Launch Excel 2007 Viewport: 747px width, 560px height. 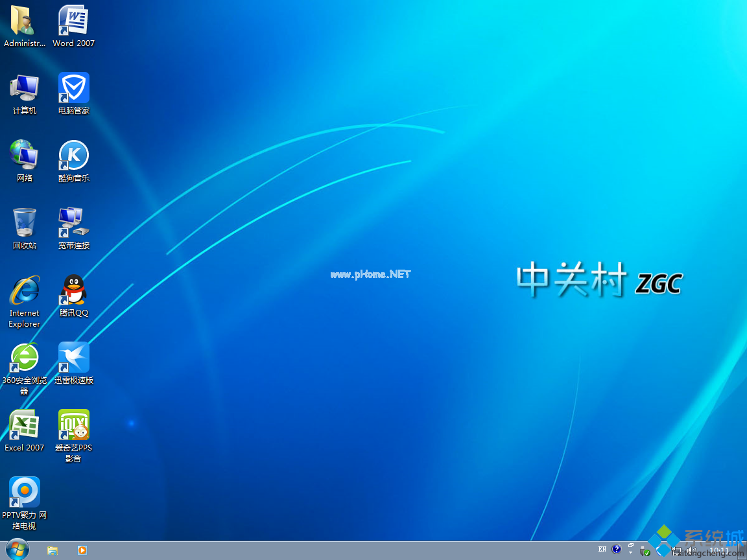pyautogui.click(x=24, y=425)
